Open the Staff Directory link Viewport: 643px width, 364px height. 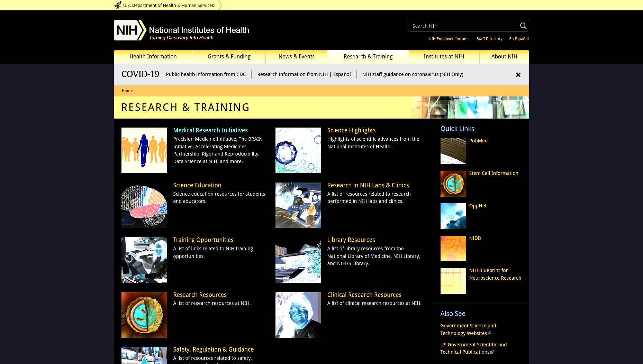tap(489, 39)
